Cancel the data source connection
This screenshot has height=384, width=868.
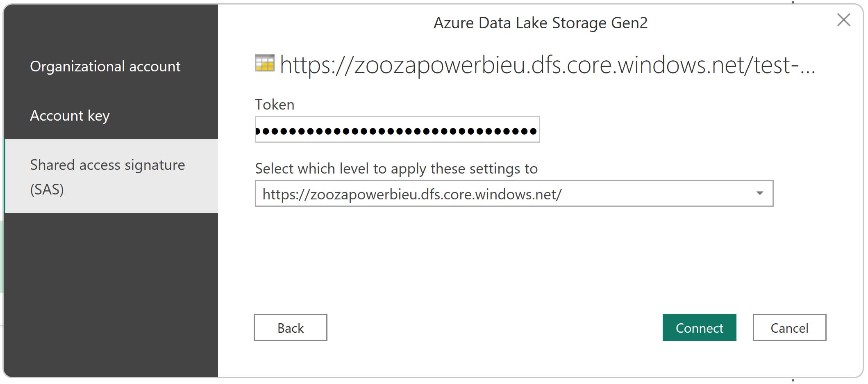click(789, 327)
